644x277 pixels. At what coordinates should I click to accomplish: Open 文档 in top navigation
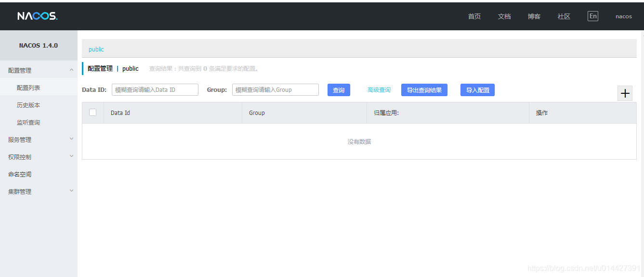[x=504, y=16]
